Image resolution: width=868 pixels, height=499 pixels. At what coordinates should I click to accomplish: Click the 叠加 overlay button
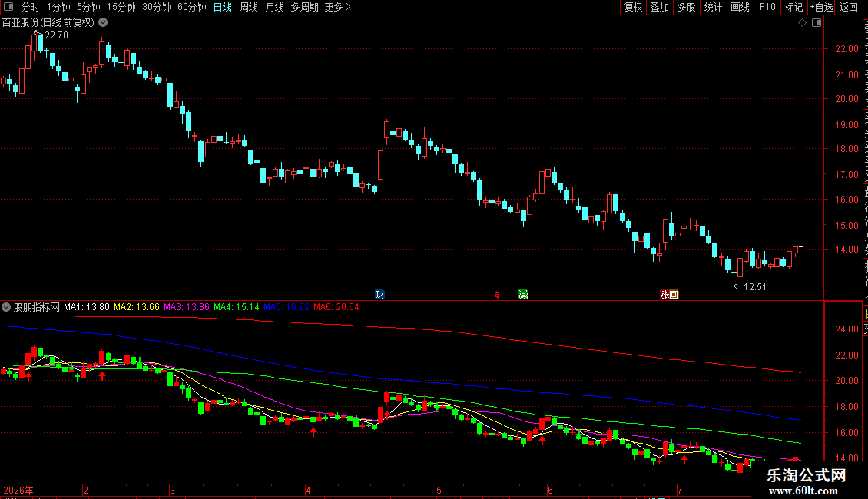point(659,7)
